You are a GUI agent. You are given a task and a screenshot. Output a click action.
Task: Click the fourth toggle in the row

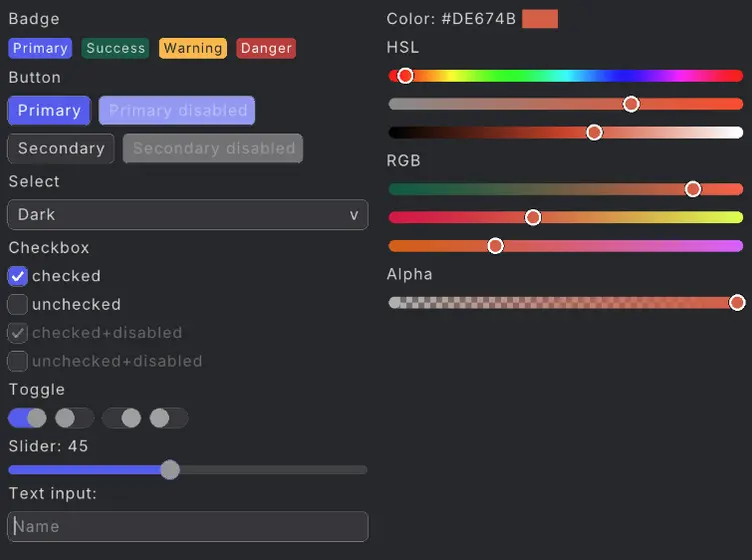point(169,418)
